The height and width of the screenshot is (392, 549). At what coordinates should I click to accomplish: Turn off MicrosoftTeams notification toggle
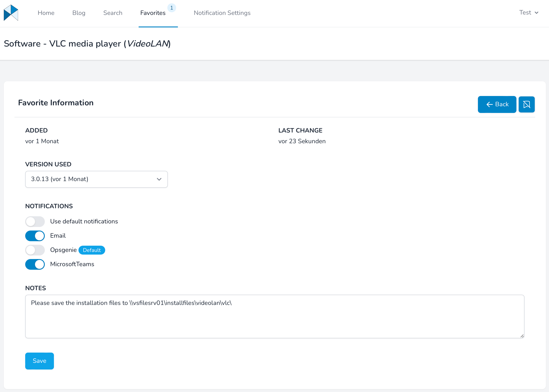[35, 264]
